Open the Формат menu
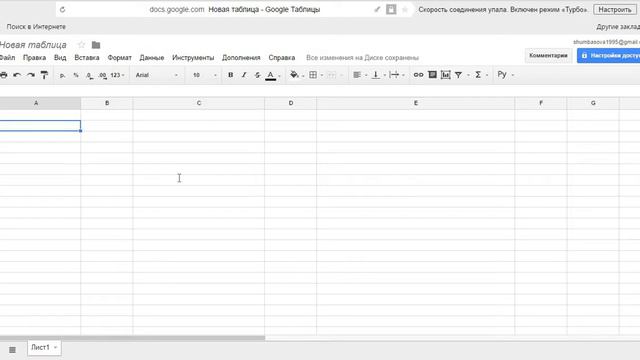Screen dimensions: 640x360 (120, 58)
